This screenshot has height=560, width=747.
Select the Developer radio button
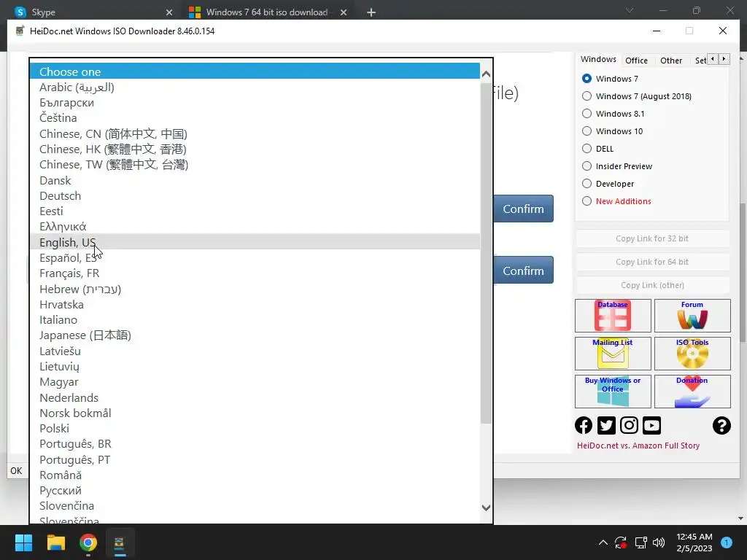(x=587, y=184)
